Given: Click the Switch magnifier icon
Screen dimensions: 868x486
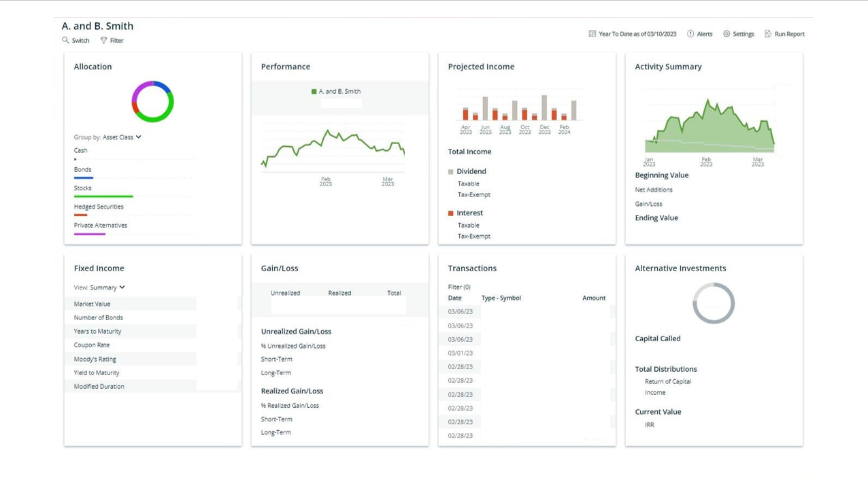Looking at the screenshot, I should click(x=64, y=40).
